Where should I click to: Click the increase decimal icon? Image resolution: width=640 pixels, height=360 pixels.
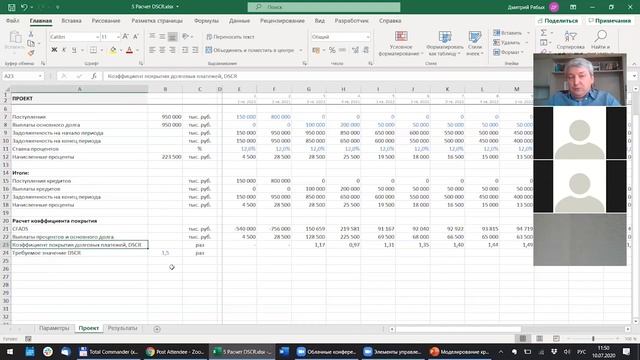pos(355,50)
